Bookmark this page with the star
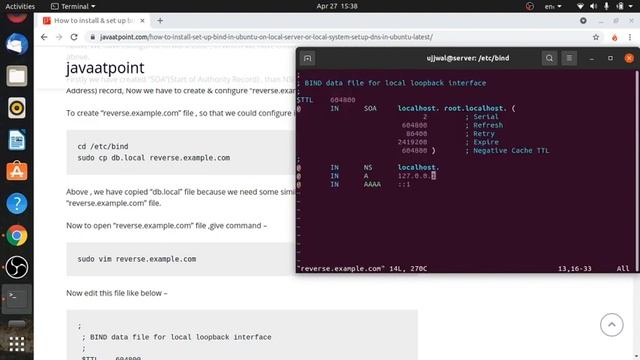 point(596,37)
